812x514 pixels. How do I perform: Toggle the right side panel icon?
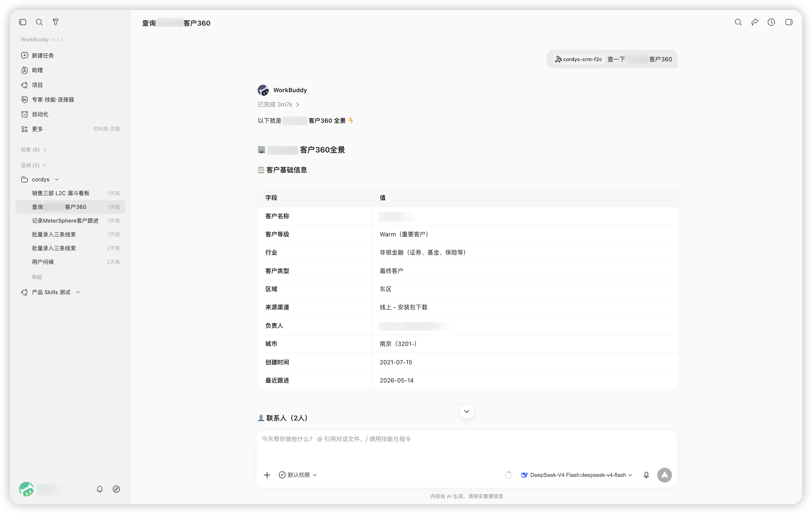(x=789, y=22)
